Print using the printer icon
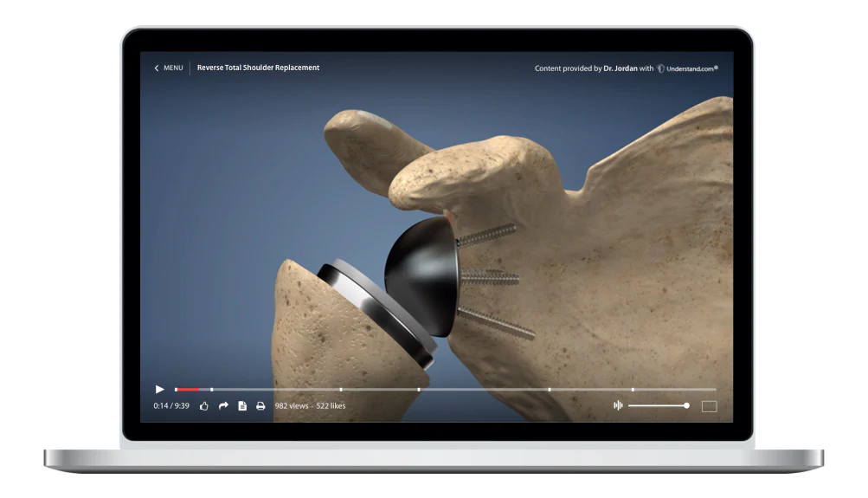This screenshot has width=868, height=498. click(x=260, y=406)
